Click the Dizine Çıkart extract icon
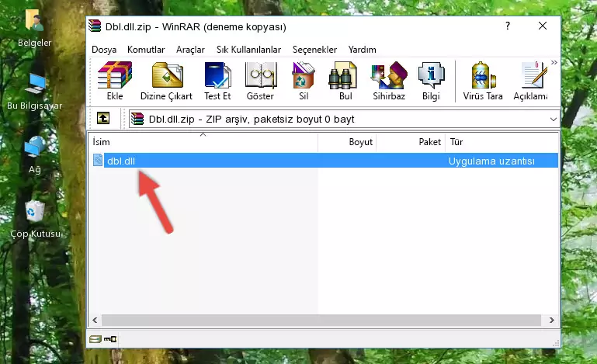The height and width of the screenshot is (364, 597). coord(166,81)
